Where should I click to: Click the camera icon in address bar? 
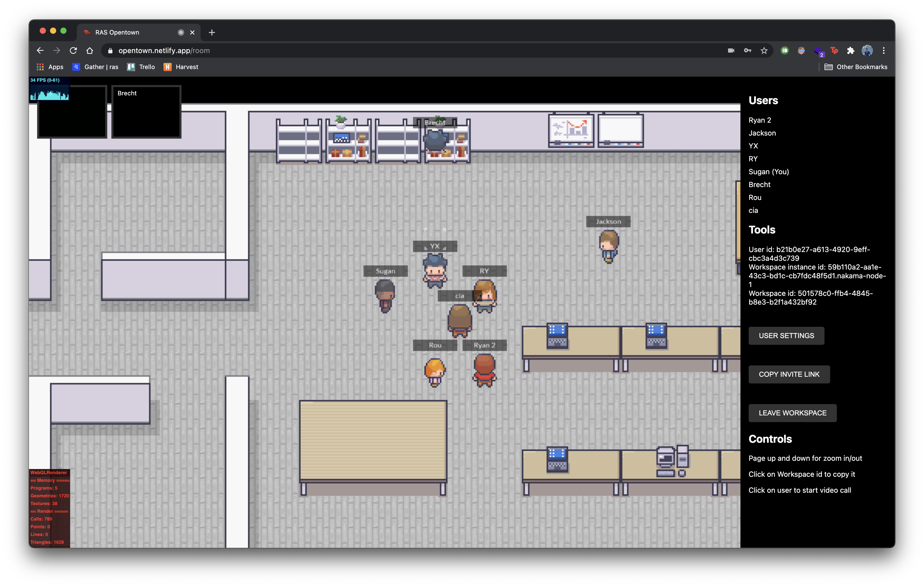click(731, 51)
